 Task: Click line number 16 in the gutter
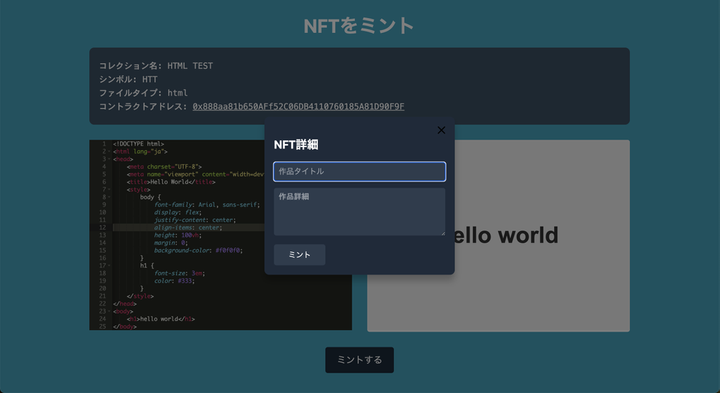[102, 258]
